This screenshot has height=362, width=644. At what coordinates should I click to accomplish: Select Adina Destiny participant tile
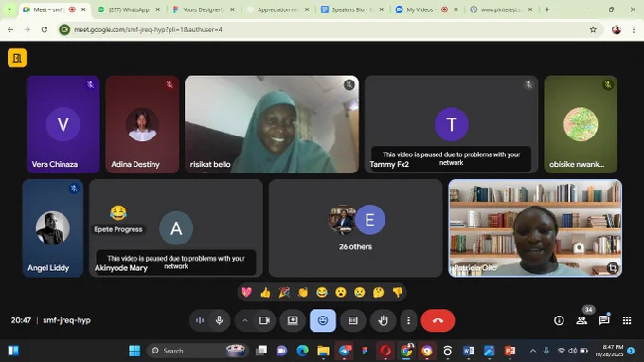coord(142,124)
